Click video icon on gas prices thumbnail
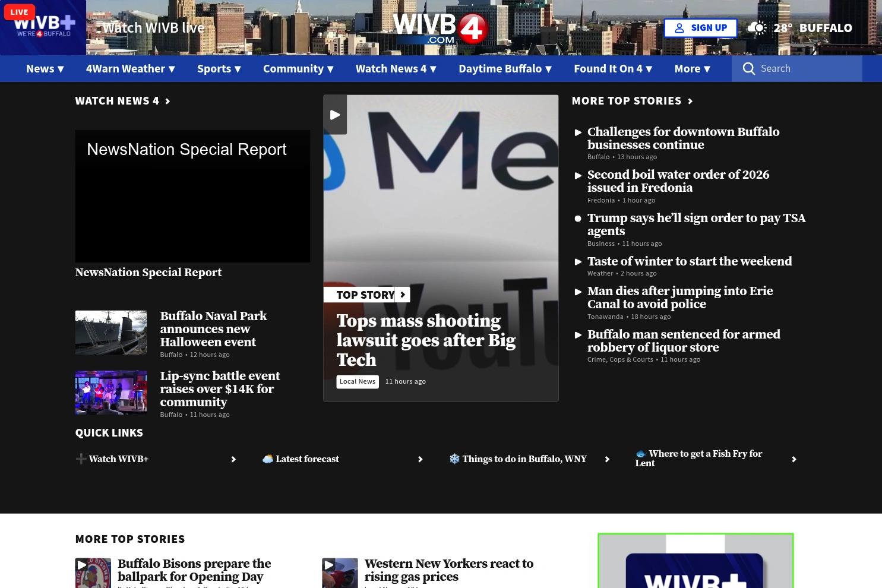 (x=329, y=565)
